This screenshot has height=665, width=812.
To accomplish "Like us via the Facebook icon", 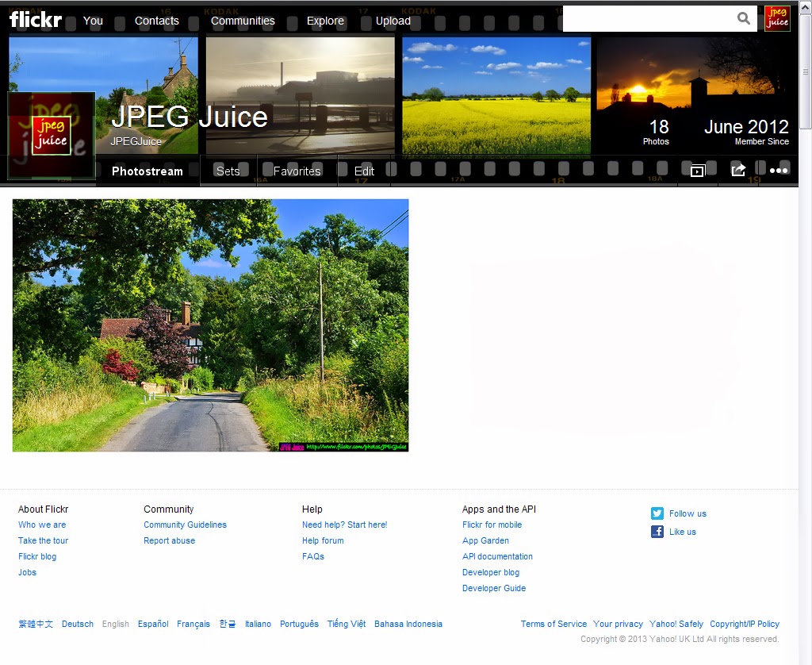I will (656, 532).
